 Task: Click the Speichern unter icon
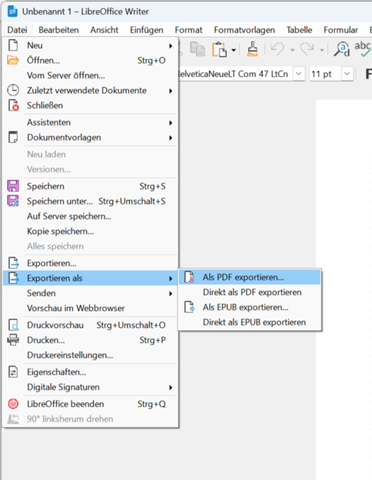[13, 201]
